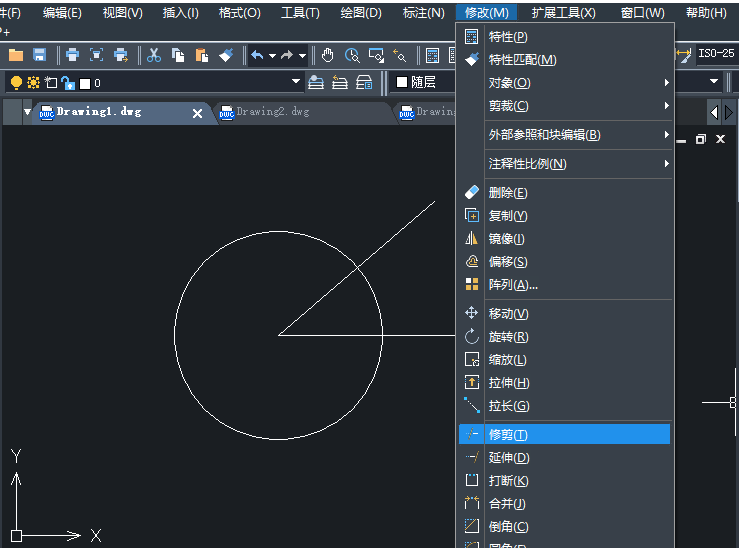Open the Layer Properties Manager icon
Image resolution: width=739 pixels, height=548 pixels.
click(316, 82)
